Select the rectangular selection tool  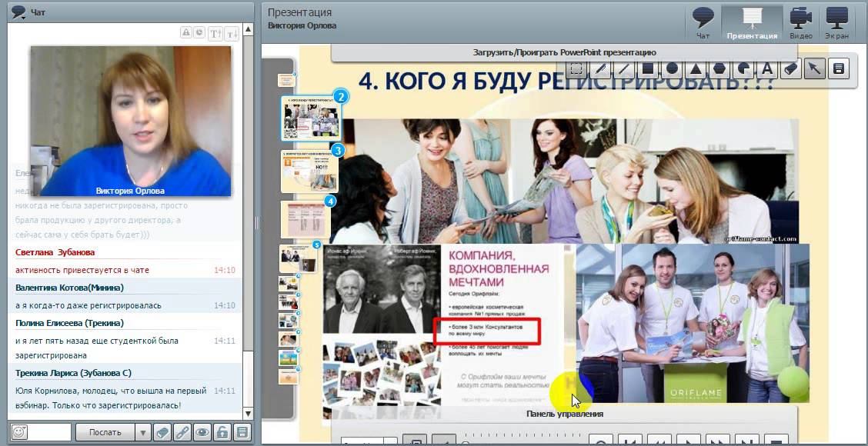(x=577, y=69)
